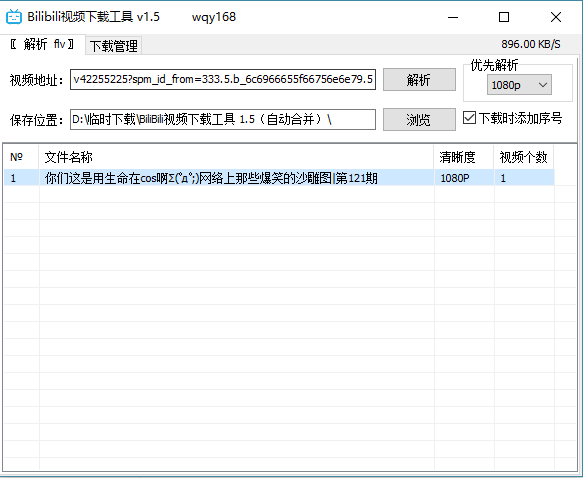This screenshot has height=478, width=583.
Task: Click the Bilibili TV app icon
Action: pyautogui.click(x=14, y=17)
